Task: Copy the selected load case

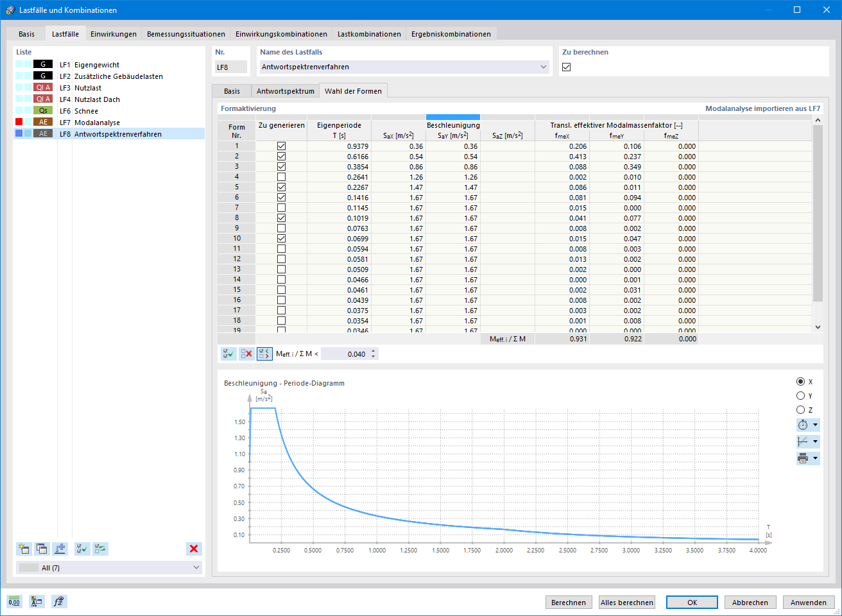Action: [42, 549]
